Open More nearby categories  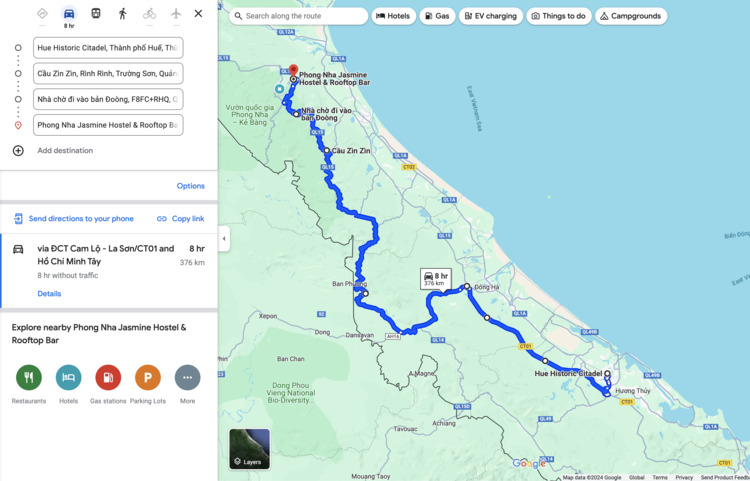pos(188,378)
